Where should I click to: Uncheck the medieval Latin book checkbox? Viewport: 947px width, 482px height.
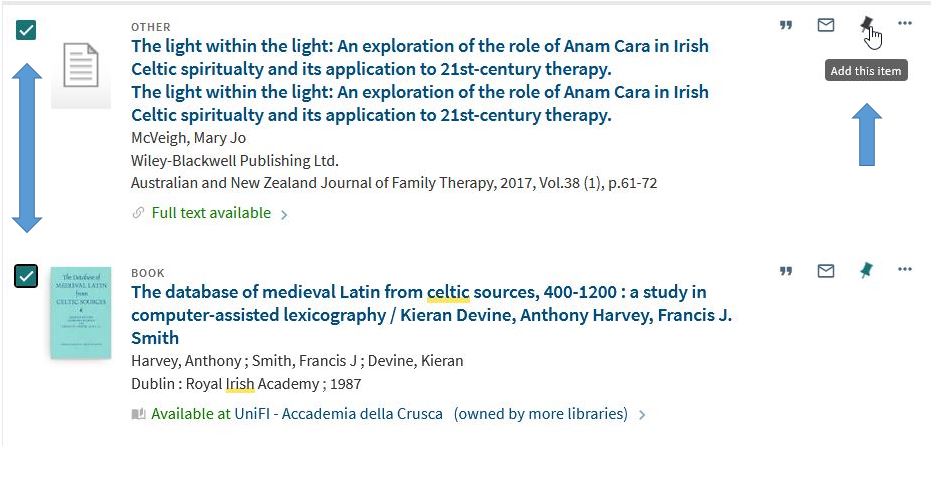pyautogui.click(x=27, y=275)
